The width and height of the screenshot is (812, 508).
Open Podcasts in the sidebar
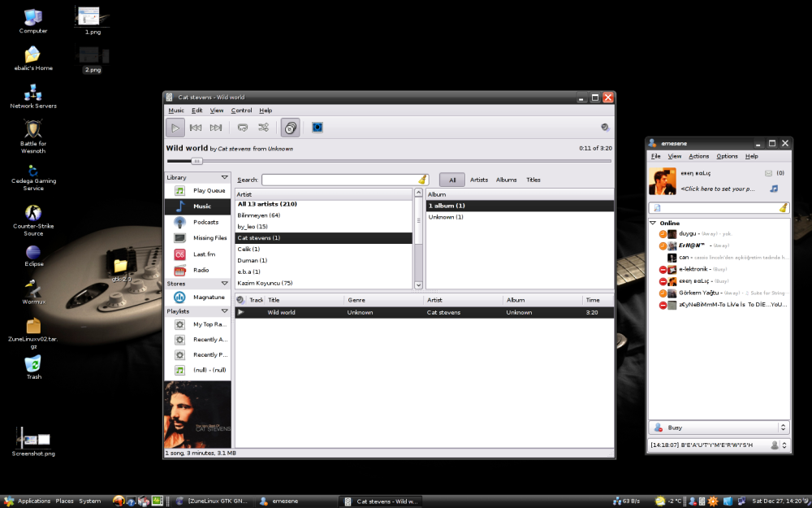(x=197, y=223)
